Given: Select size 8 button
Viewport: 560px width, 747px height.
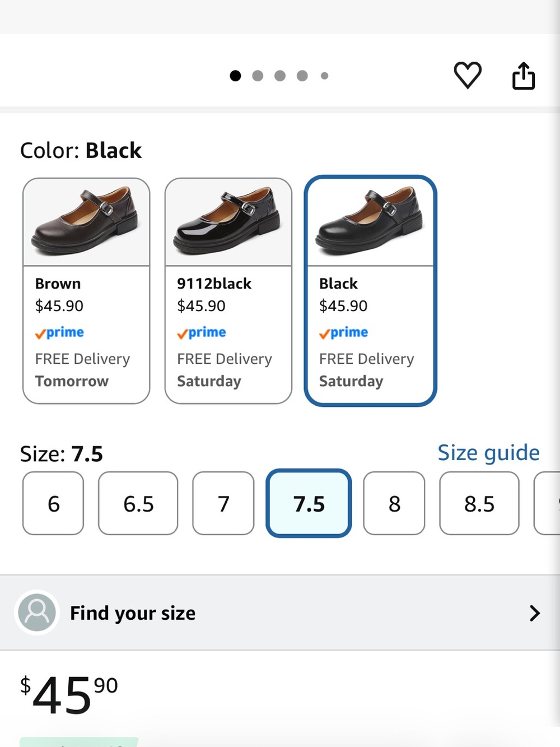Looking at the screenshot, I should pos(394,503).
